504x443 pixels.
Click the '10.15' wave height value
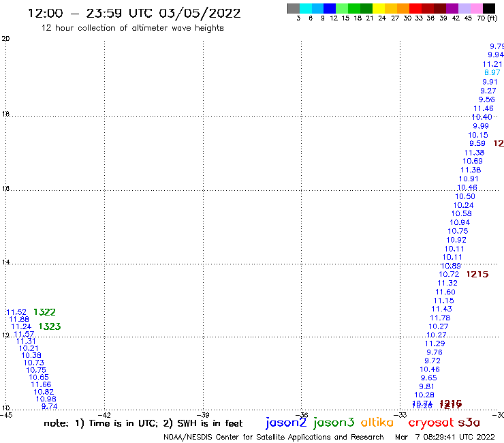(x=478, y=135)
